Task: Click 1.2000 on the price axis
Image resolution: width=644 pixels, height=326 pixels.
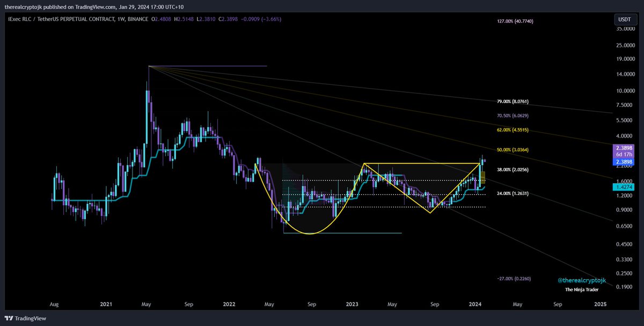Action: click(625, 196)
